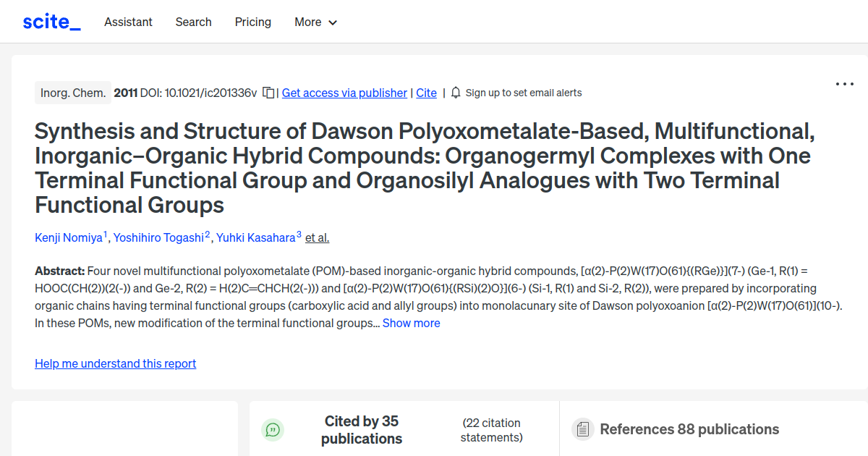Switch to the Assistant tab
868x456 pixels.
[x=128, y=22]
